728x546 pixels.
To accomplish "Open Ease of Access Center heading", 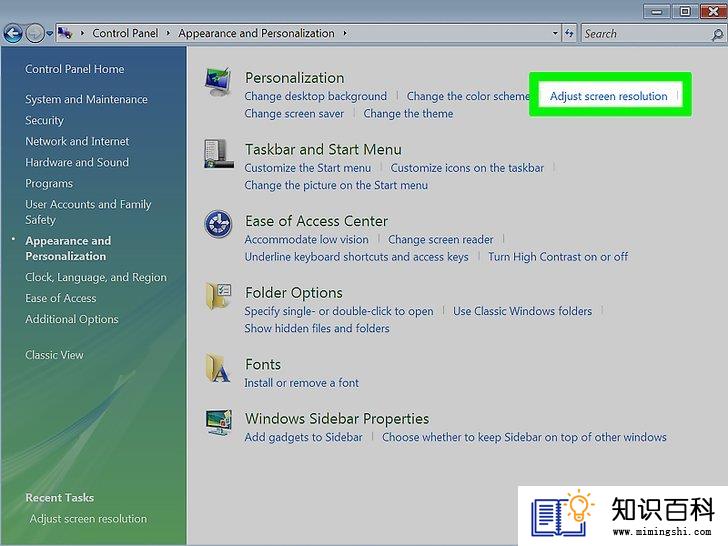I will (x=317, y=221).
